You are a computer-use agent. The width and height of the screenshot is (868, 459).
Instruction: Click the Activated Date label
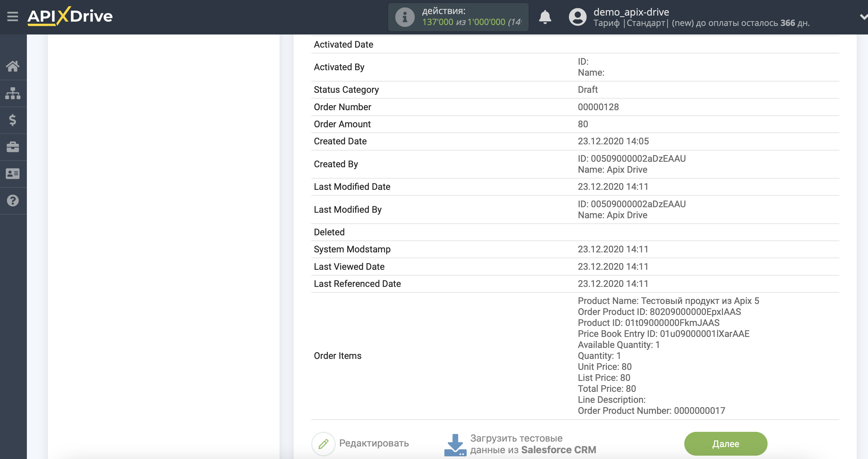[343, 45]
